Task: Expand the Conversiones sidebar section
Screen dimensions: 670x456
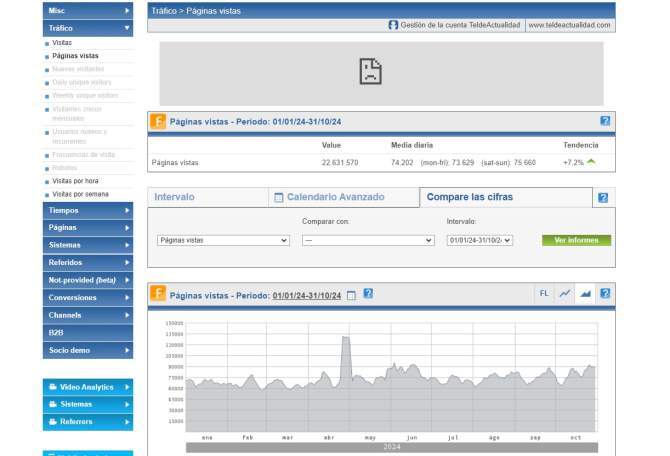Action: (87, 298)
